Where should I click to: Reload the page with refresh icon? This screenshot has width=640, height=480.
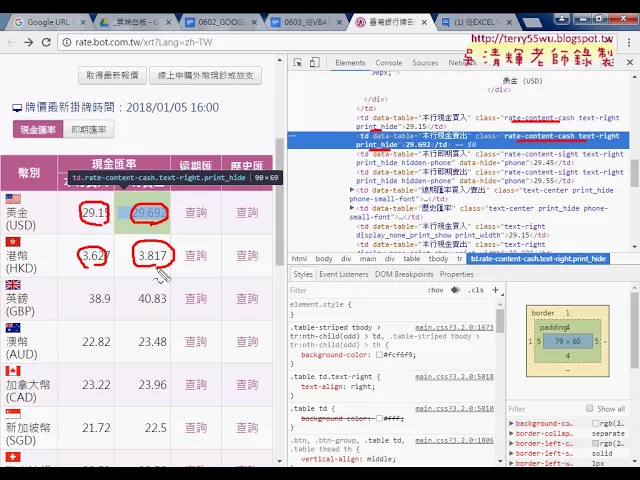(x=46, y=42)
